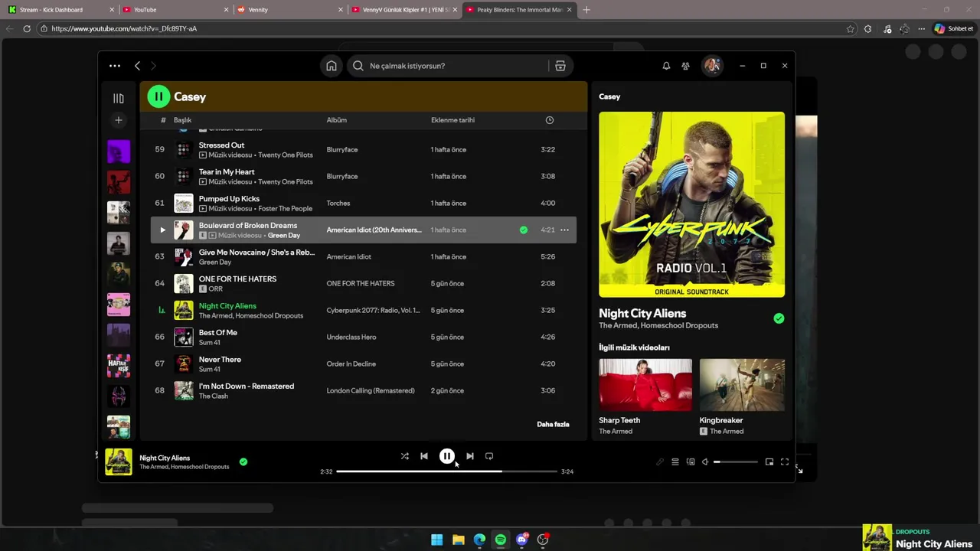
Task: Open the Cyberpunk 2077 Radio album cover
Action: coord(691,204)
